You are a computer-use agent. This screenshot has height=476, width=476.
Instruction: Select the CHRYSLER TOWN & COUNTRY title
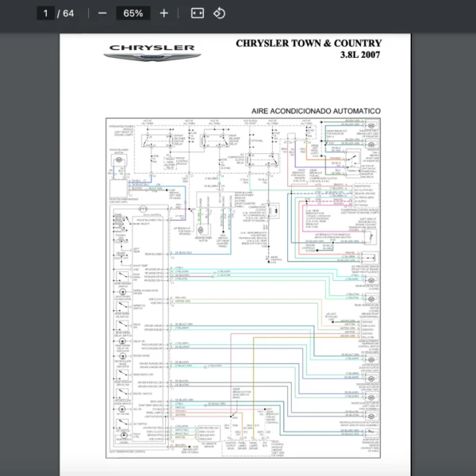coord(309,44)
